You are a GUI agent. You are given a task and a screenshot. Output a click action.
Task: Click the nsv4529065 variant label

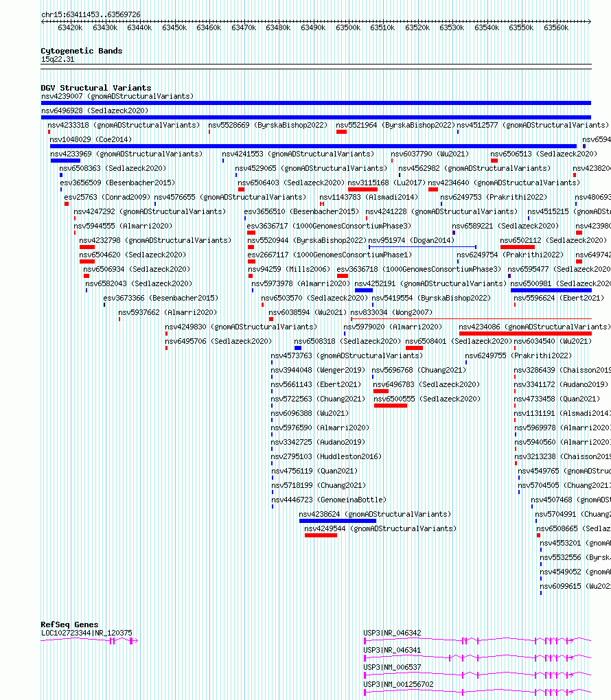click(311, 168)
